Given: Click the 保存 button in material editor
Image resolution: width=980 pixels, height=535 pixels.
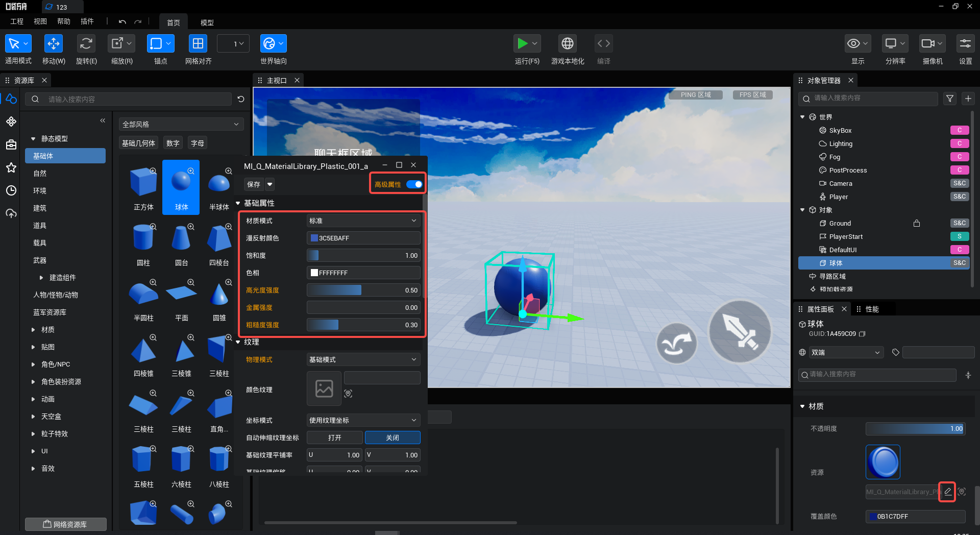Looking at the screenshot, I should tap(254, 184).
